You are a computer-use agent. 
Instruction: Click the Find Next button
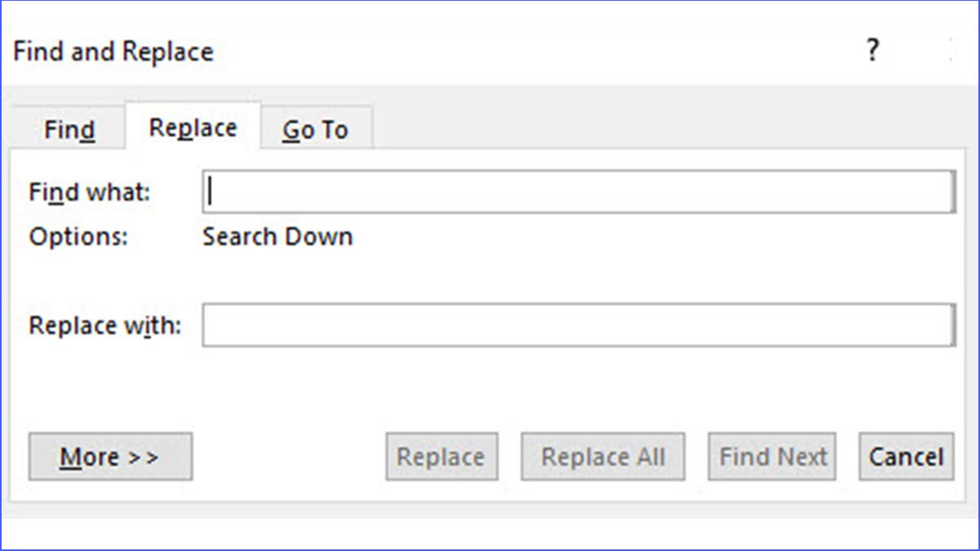point(771,456)
